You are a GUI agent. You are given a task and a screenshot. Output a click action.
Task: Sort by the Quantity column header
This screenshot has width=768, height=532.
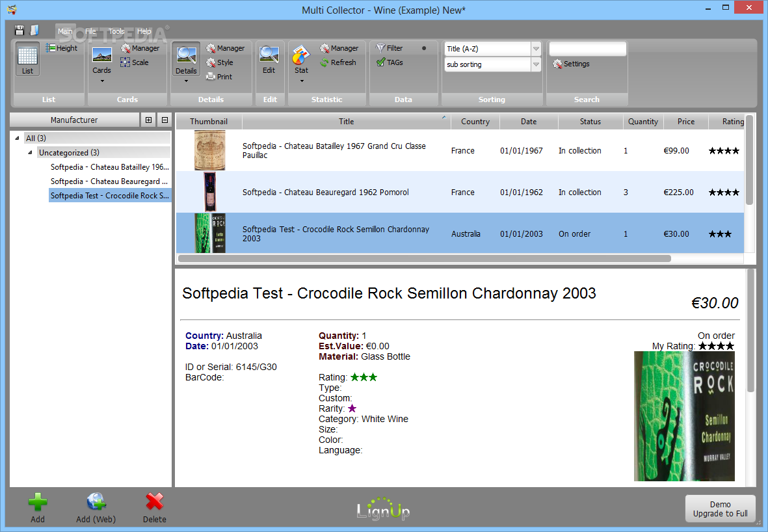pos(643,122)
